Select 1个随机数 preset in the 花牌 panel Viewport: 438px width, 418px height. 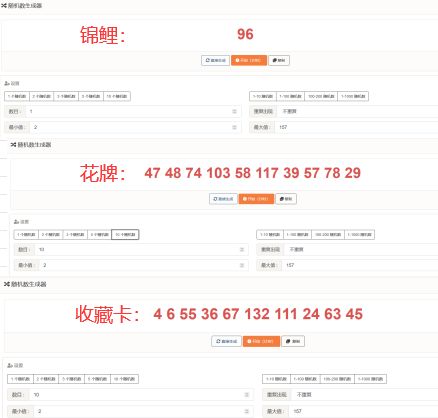pyautogui.click(x=26, y=235)
